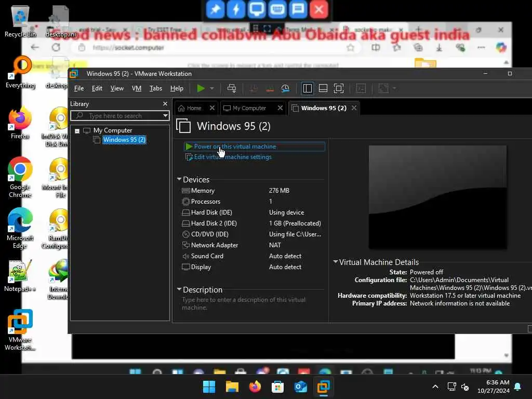Enter full screen mode icon
This screenshot has width=532, height=399.
pyautogui.click(x=339, y=88)
